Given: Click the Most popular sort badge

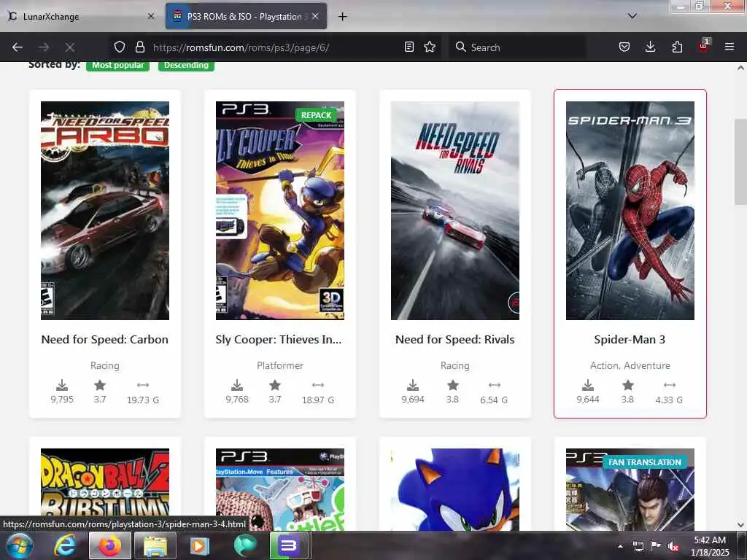Looking at the screenshot, I should [117, 65].
